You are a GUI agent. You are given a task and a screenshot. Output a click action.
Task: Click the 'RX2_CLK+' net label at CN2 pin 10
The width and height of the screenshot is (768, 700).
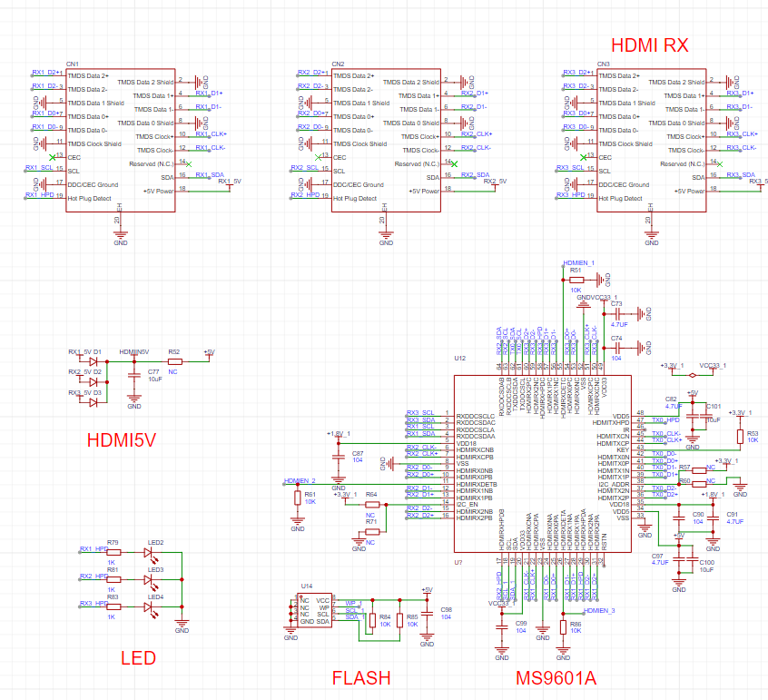[477, 133]
